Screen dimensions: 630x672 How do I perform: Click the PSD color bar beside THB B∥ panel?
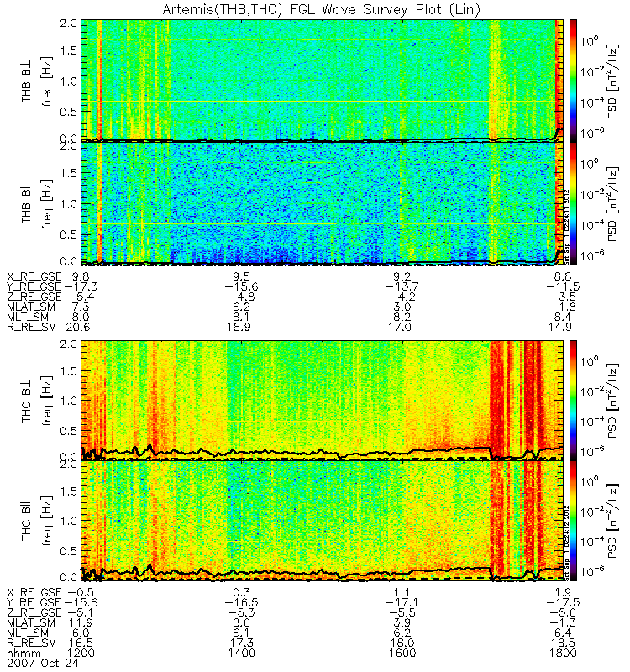573,203
